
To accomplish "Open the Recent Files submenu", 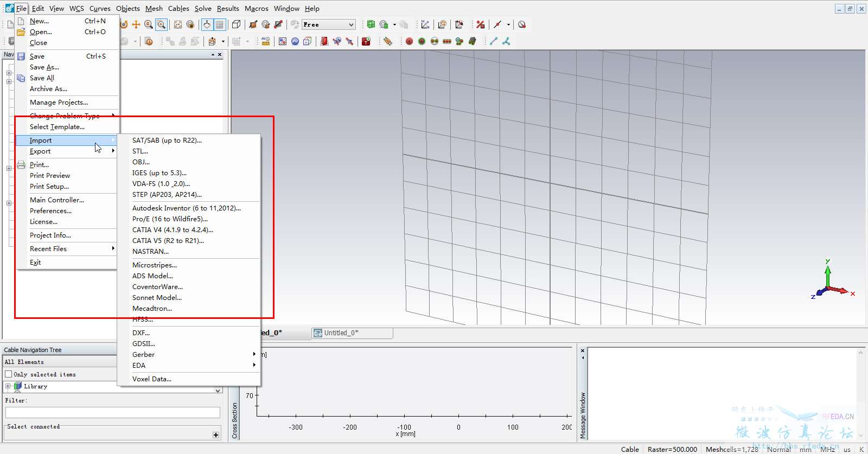I will click(67, 249).
